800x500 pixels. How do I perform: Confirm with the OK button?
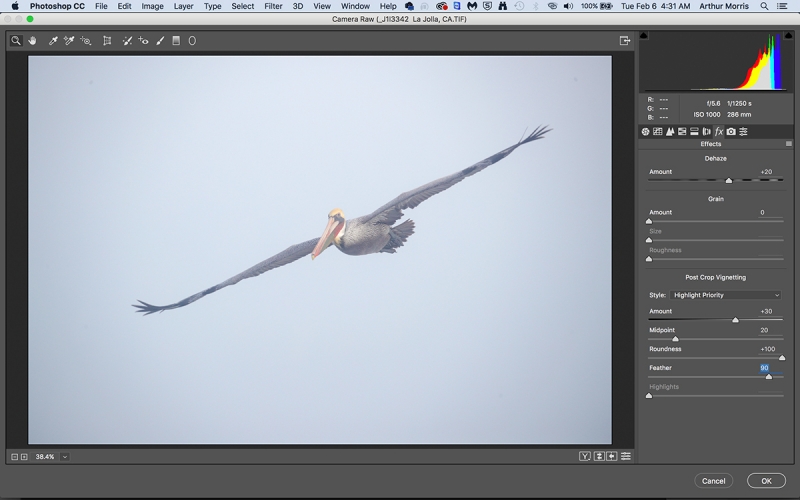(x=766, y=481)
